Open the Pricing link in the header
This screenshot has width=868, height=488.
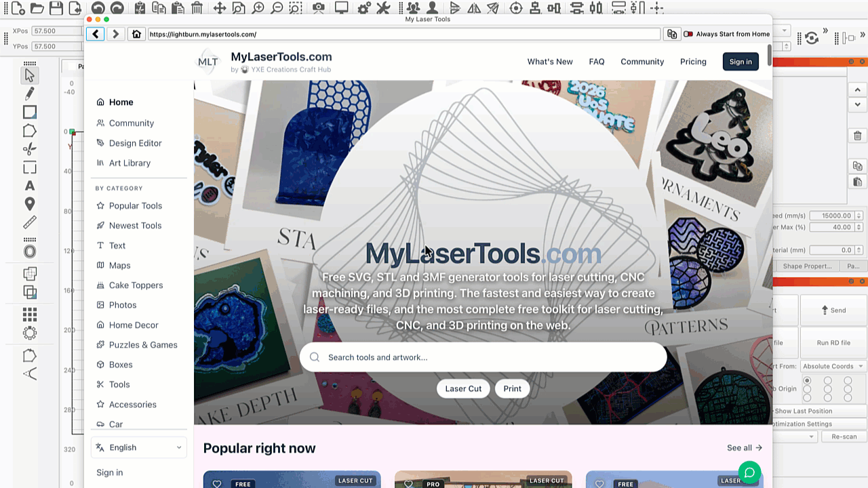click(693, 62)
